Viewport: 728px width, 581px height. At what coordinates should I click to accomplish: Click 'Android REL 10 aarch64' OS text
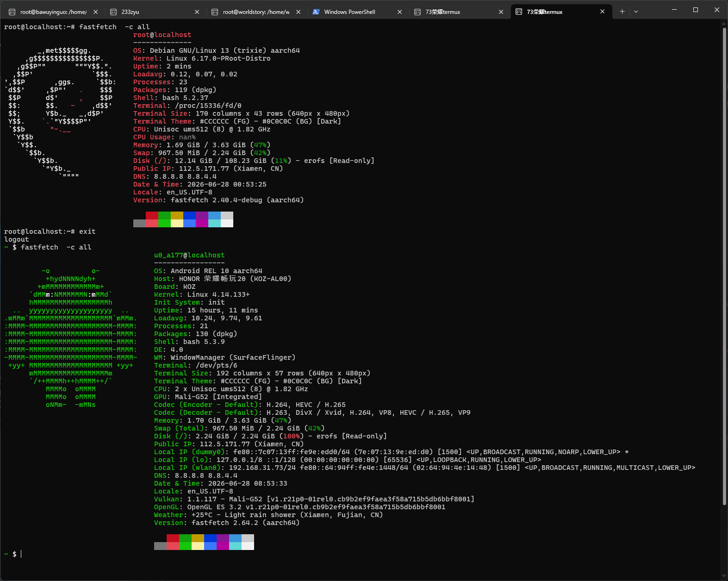coord(217,271)
